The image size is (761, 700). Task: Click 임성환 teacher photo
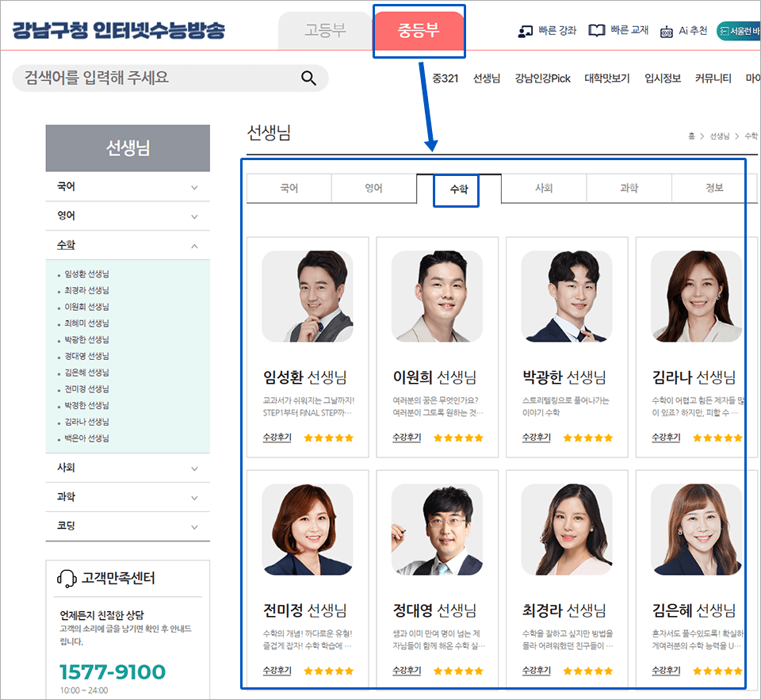[x=308, y=296]
